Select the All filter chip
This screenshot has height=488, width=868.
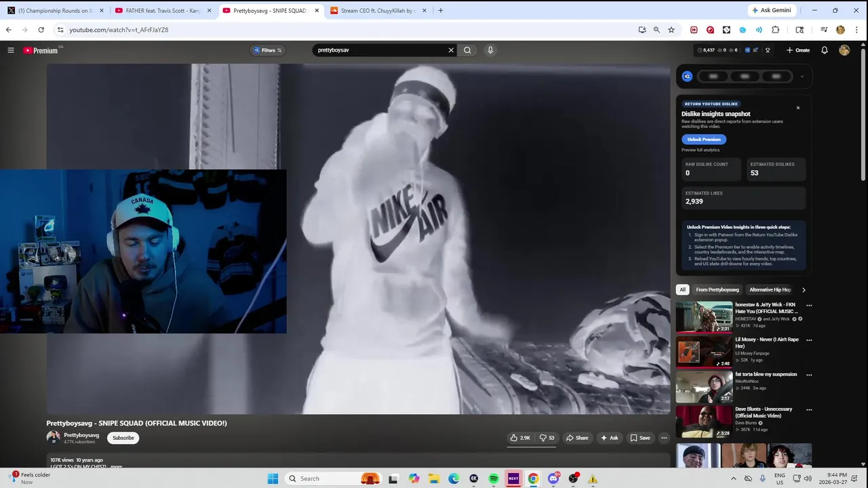coord(683,289)
